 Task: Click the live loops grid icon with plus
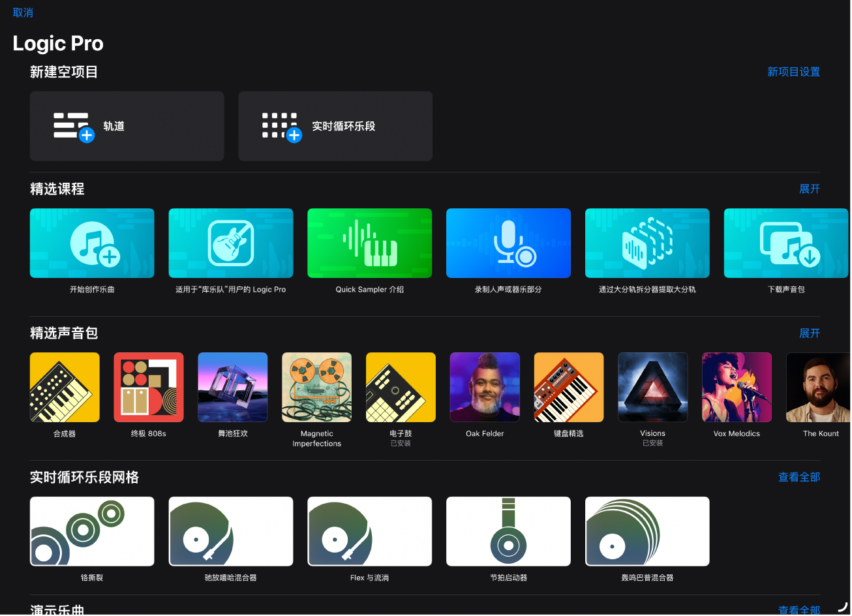tap(282, 127)
